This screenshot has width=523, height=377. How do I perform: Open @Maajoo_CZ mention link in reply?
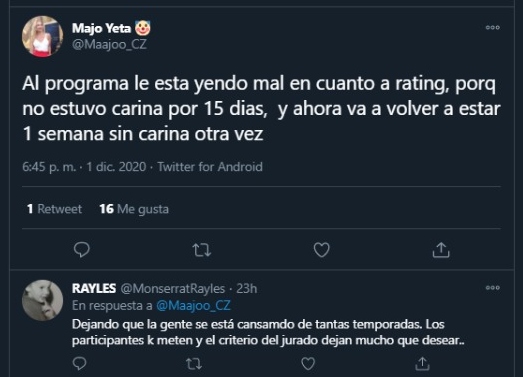click(193, 305)
